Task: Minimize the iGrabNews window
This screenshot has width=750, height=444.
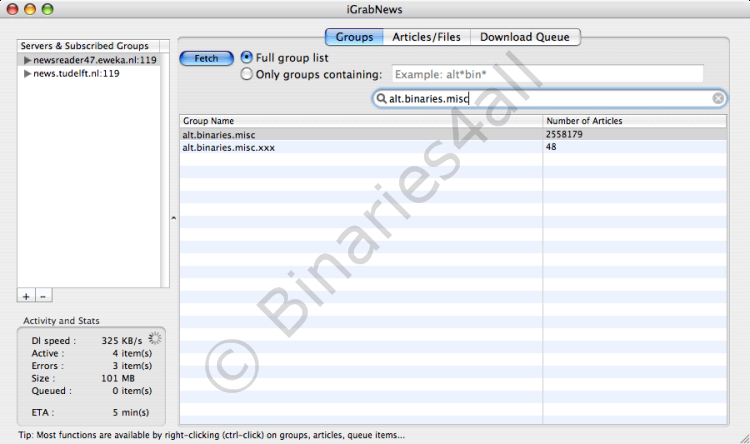Action: [x=30, y=9]
